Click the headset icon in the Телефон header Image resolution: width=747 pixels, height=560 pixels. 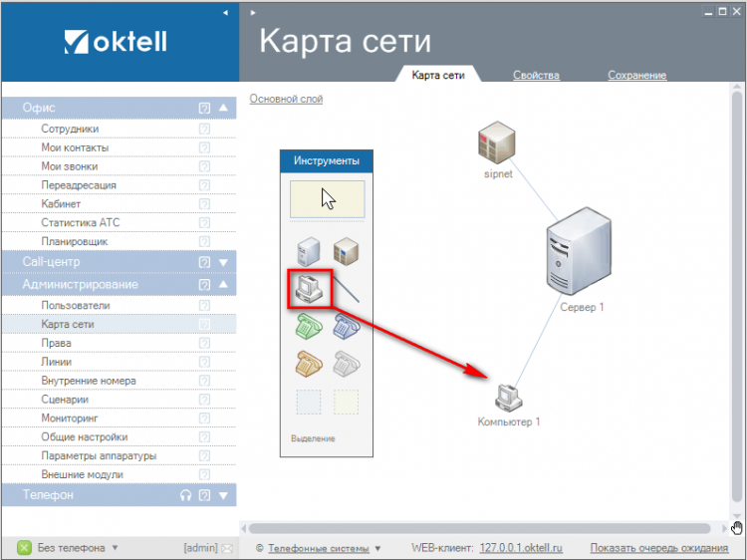(x=185, y=495)
